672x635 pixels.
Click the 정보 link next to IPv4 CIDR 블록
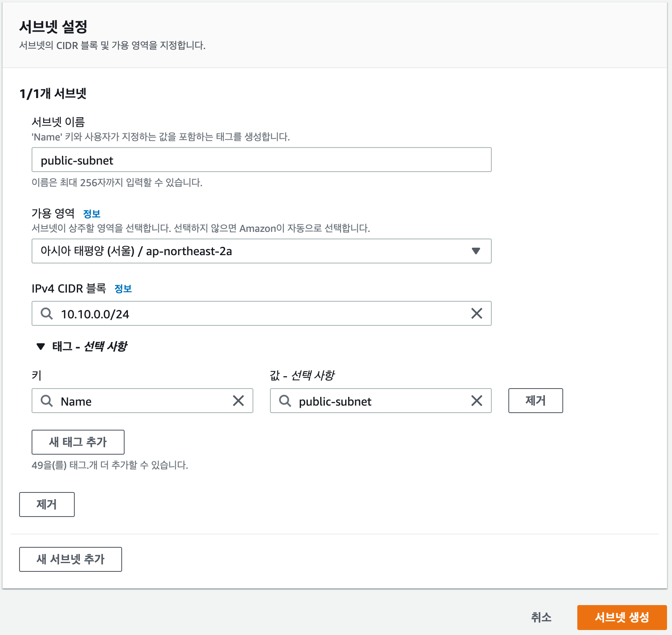coord(123,288)
